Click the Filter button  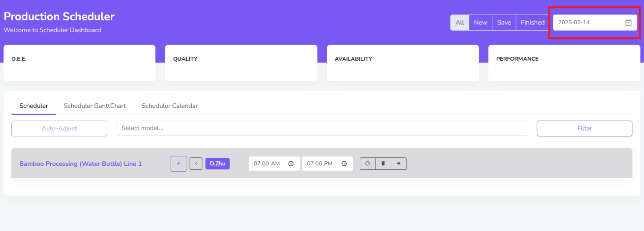pos(584,128)
